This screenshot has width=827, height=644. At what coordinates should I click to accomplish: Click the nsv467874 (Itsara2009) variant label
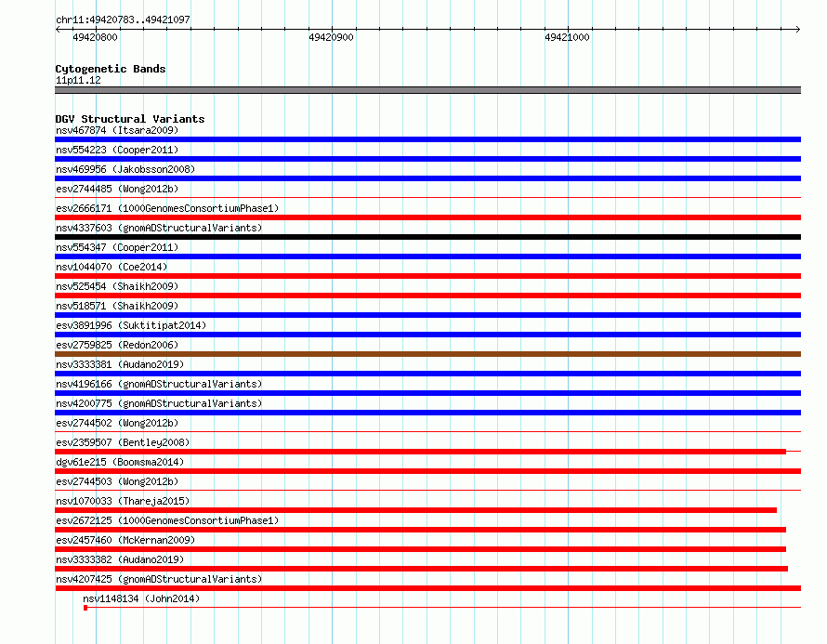point(117,130)
